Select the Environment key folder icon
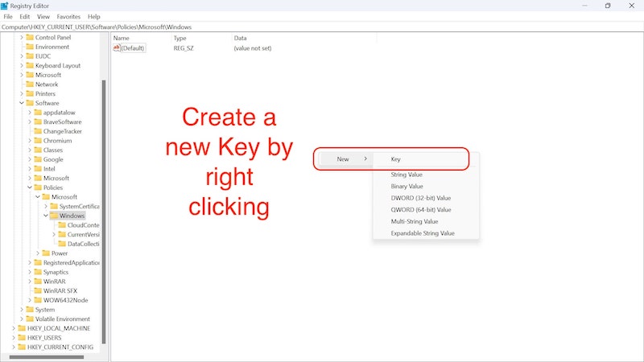644x362 pixels. pos(30,47)
